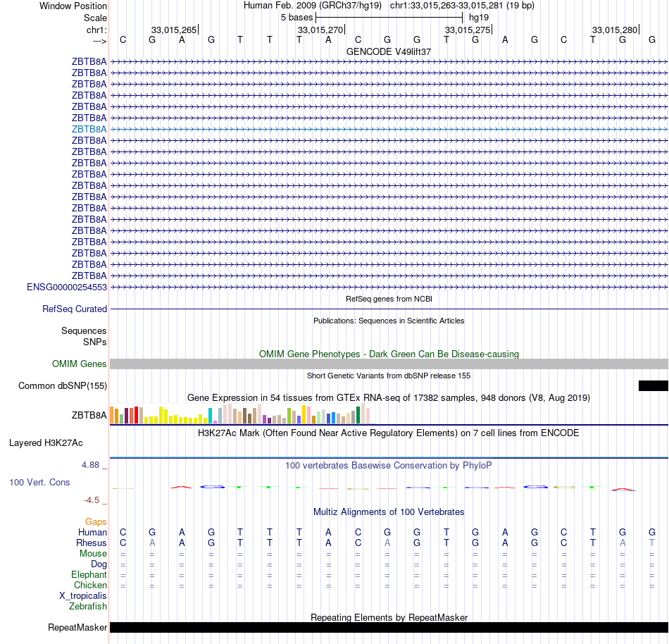669x644 pixels.
Task: Click the hg19 assembly label by the scale
Action: coord(479,18)
